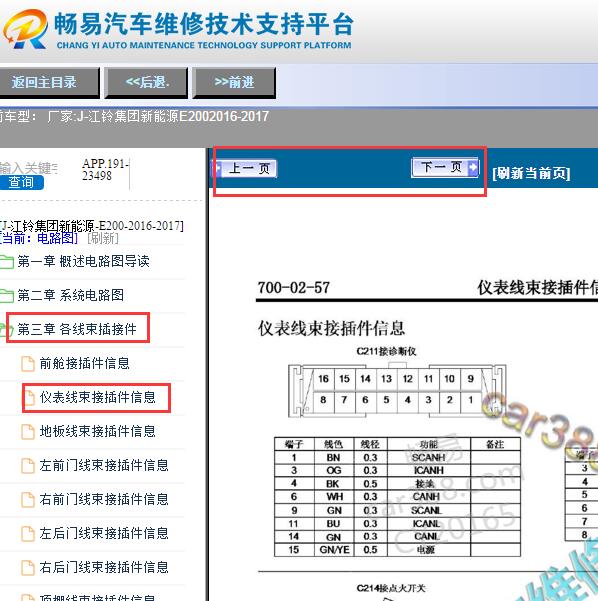Click the SCANH function cell
The height and width of the screenshot is (601, 598).
click(x=429, y=457)
